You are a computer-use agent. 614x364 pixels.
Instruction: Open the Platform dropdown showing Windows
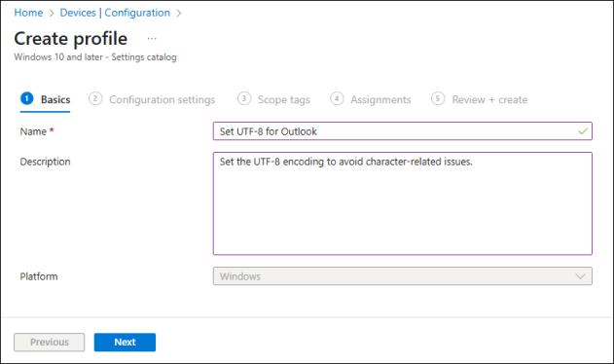point(403,276)
